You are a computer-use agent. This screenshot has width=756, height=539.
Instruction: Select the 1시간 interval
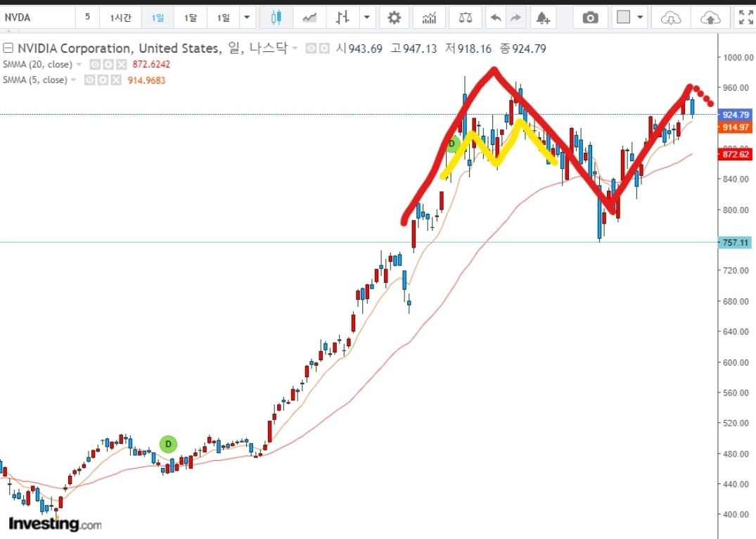[x=120, y=18]
